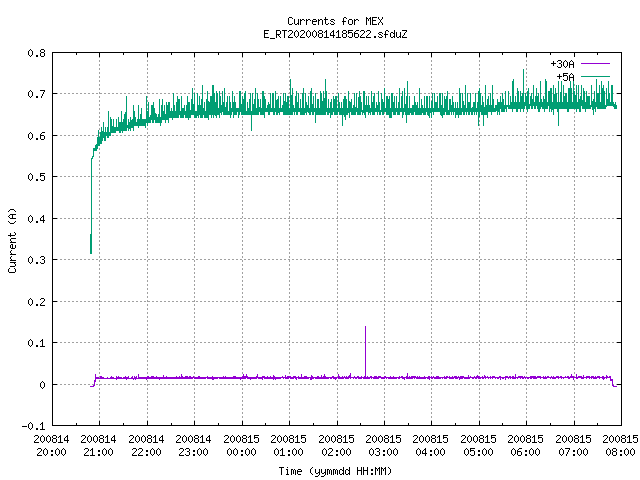The image size is (640, 480).
Task: Click the 0.1 y-axis tick label
Action: 36,343
